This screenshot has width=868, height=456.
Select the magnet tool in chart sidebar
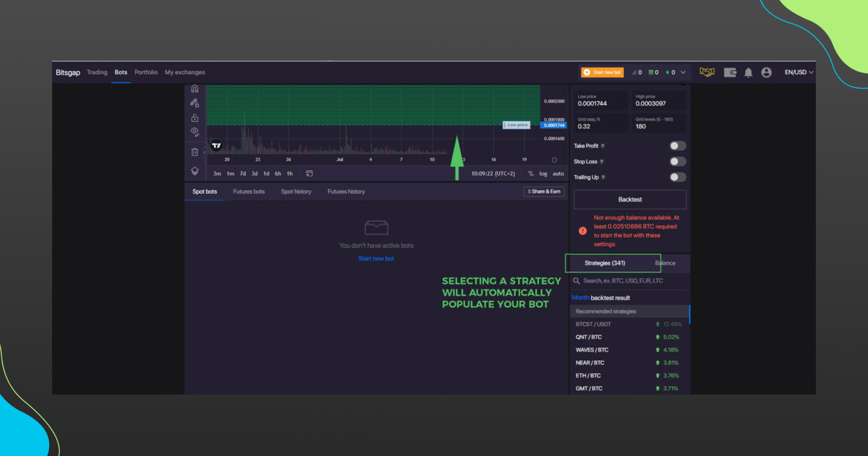[195, 89]
